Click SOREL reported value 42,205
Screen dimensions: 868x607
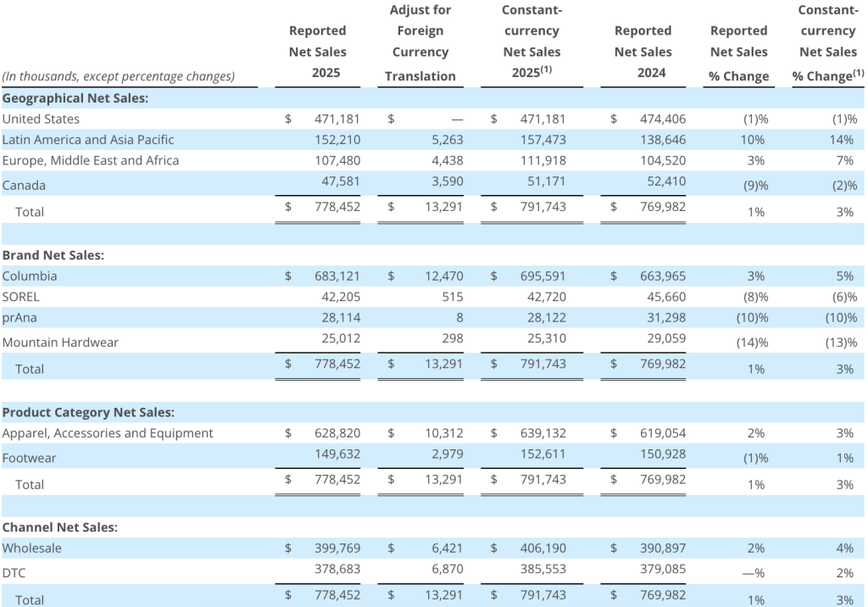341,297
